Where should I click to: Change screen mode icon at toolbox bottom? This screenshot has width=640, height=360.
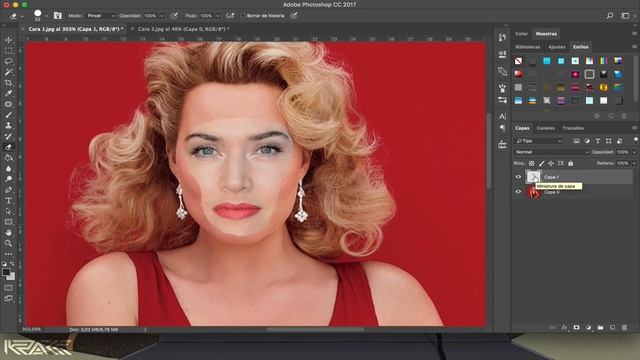pos(8,298)
